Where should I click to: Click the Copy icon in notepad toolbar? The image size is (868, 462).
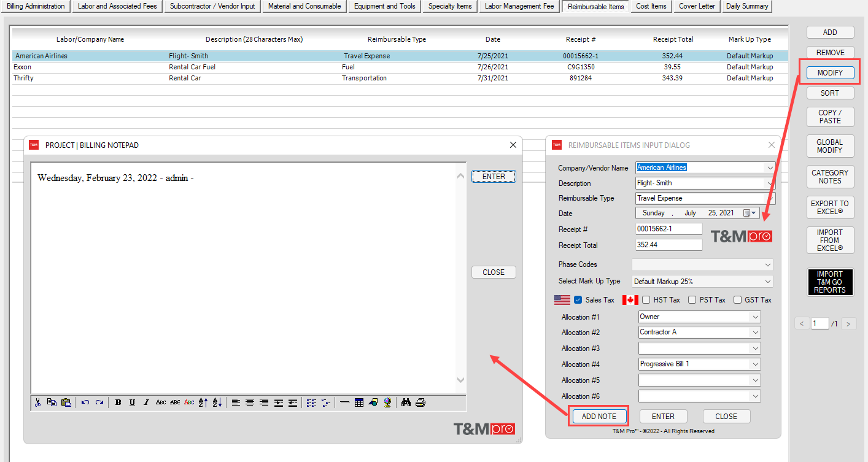52,402
